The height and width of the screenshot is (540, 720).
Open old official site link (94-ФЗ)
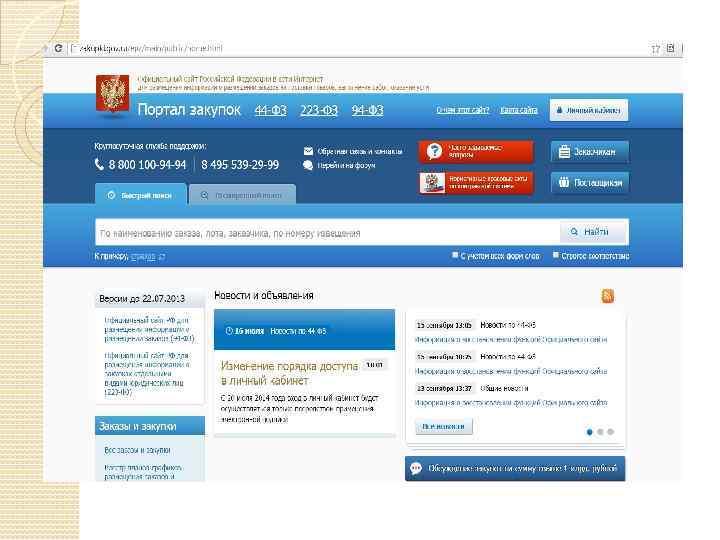149,329
